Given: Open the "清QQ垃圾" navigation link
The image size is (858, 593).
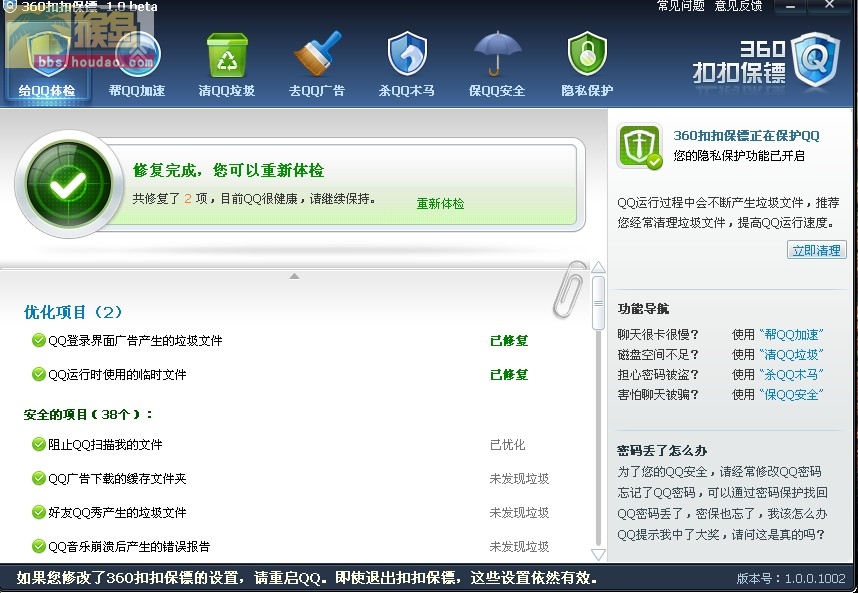Looking at the screenshot, I should (x=791, y=354).
